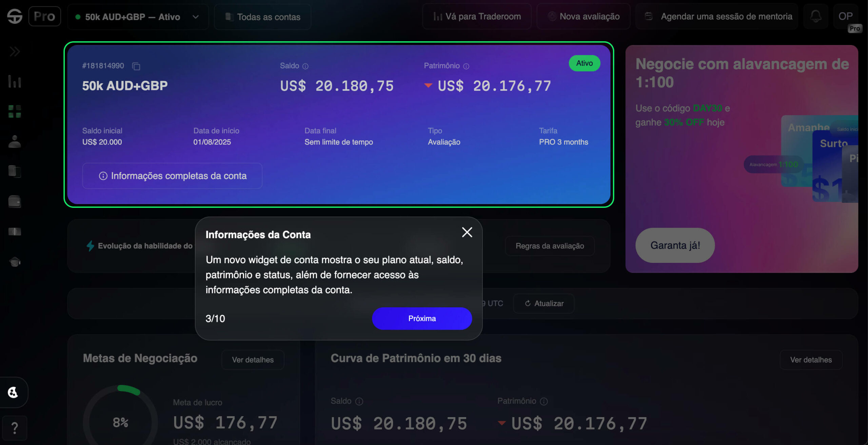Viewport: 868px width, 445px height.
Task: Click the help question mark icon
Action: pyautogui.click(x=15, y=428)
